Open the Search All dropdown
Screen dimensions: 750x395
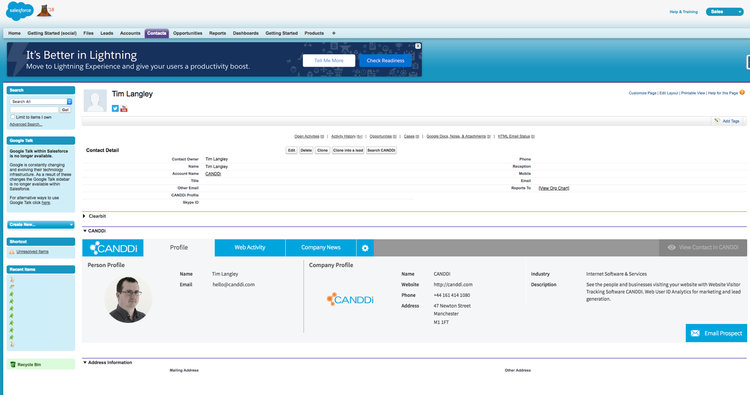[x=41, y=101]
